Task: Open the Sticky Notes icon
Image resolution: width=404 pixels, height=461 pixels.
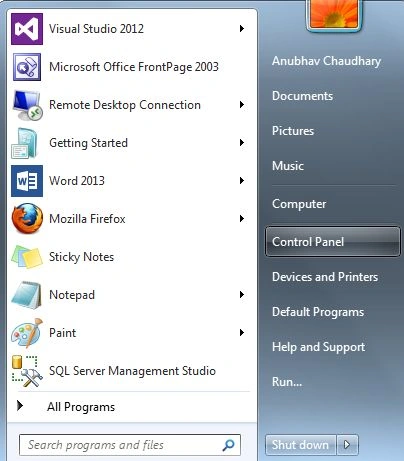Action: [27, 257]
